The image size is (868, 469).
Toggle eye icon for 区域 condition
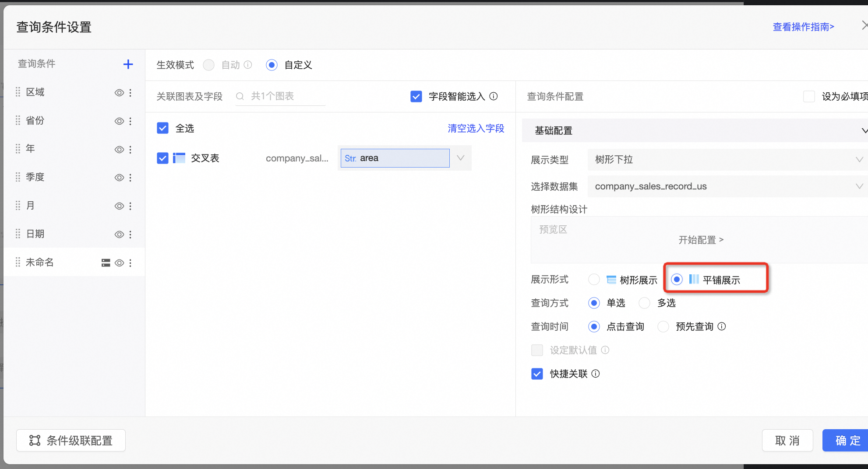pyautogui.click(x=119, y=93)
